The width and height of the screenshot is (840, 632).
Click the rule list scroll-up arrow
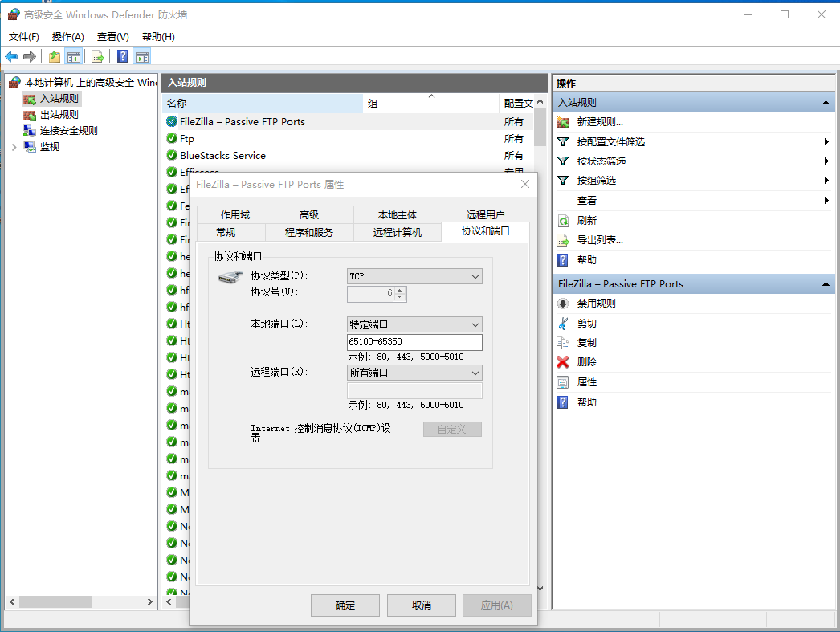coord(540,101)
